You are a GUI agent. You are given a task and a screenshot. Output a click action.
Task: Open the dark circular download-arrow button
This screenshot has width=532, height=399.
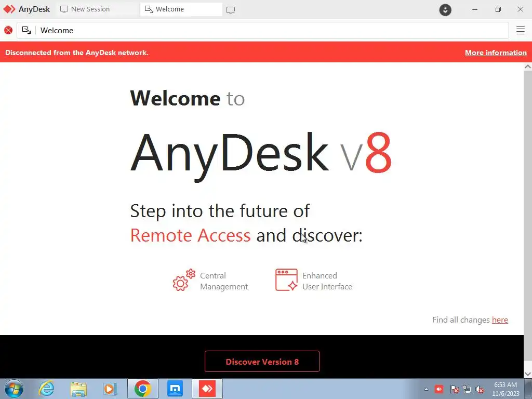pyautogui.click(x=445, y=9)
